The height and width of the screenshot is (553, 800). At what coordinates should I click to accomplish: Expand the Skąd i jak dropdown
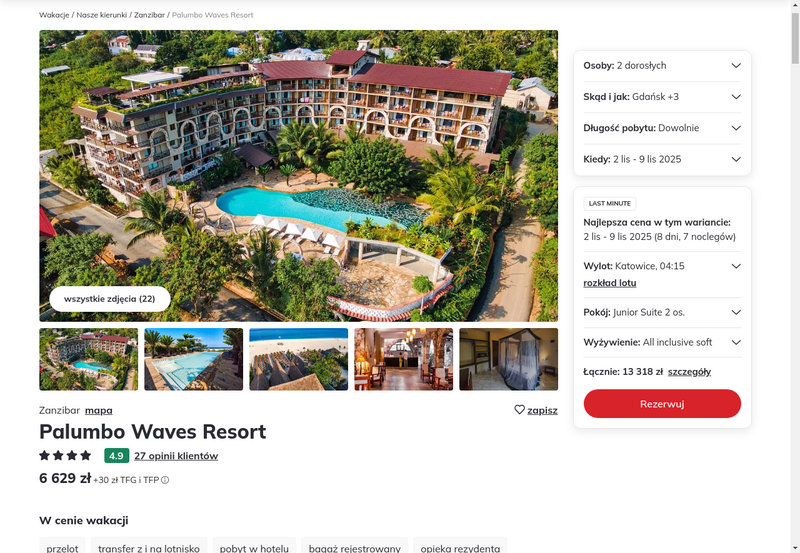point(662,97)
